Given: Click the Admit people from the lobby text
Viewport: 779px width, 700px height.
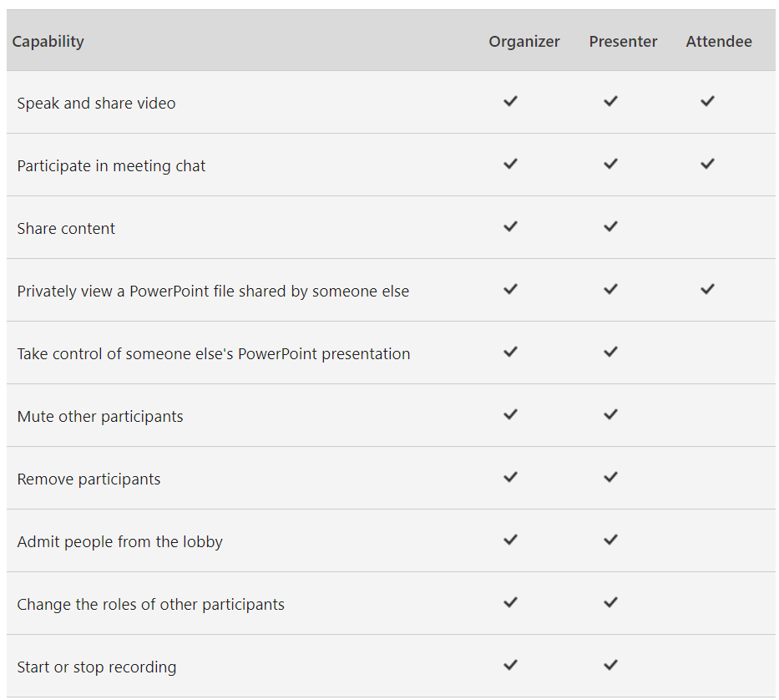Looking at the screenshot, I should coord(119,542).
